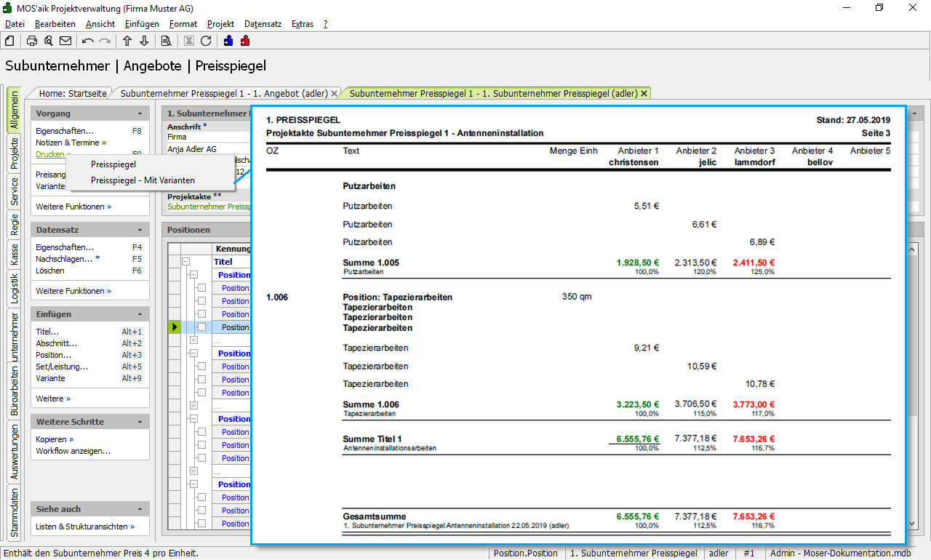Select 'Preisspiegel - Mit Varianten' menu entry

[143, 180]
